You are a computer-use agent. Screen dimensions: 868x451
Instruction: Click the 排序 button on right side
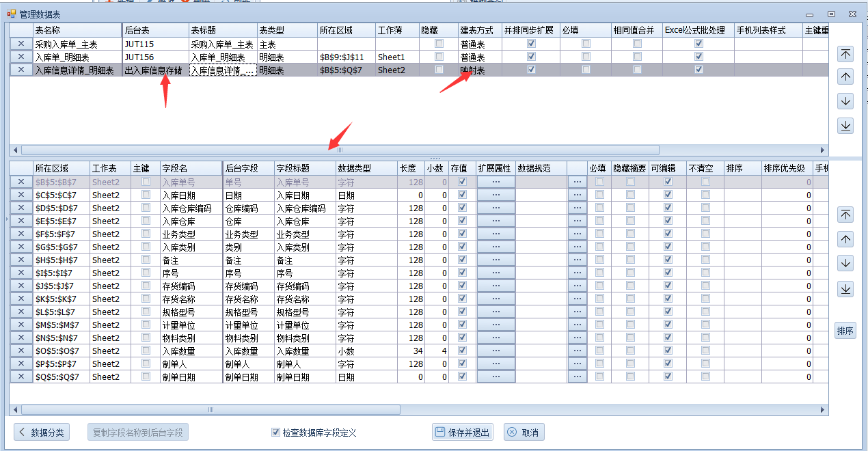pos(845,331)
